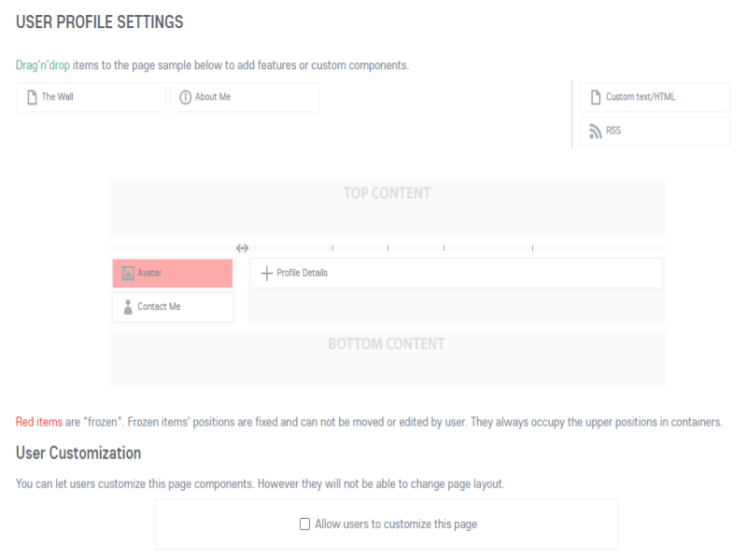Viewport: 747px width, 560px height.
Task: Click the 'Allow users to customize this page' label
Action: pos(396,525)
